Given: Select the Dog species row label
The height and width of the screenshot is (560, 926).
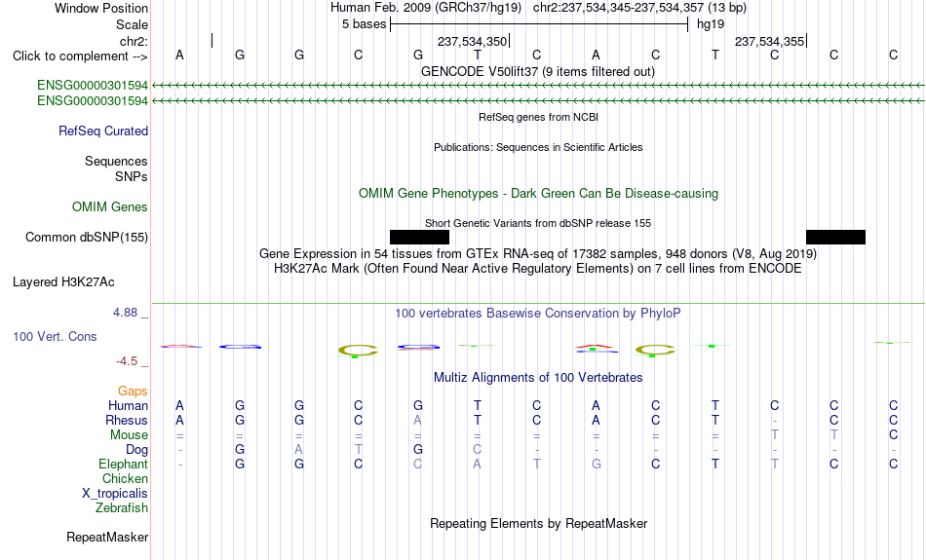Looking at the screenshot, I should 136,450.
